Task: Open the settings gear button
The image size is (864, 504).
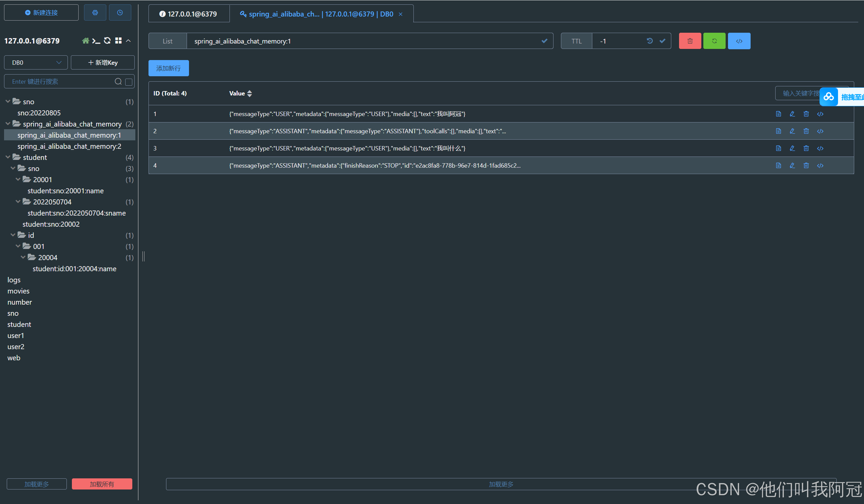Action: pos(95,13)
